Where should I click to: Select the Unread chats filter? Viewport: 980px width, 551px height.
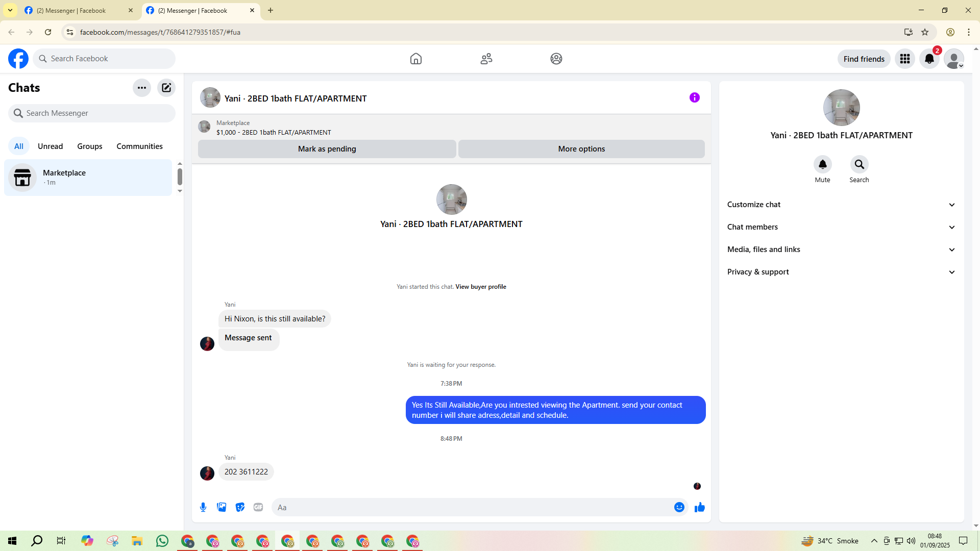tap(51, 146)
